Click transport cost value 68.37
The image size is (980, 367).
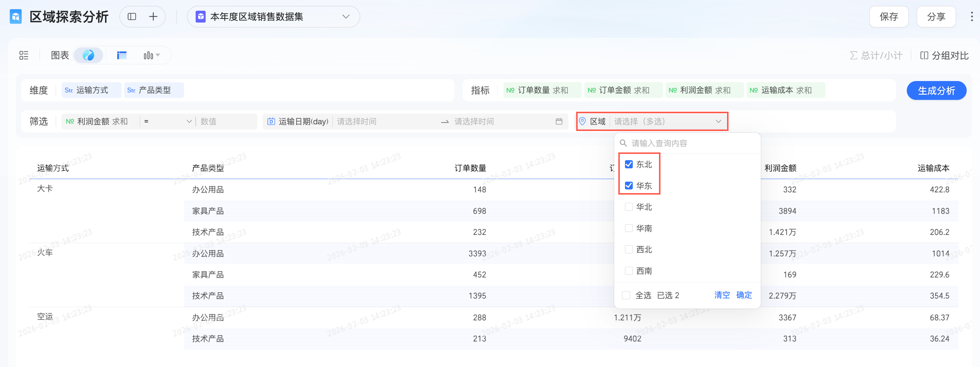point(939,317)
